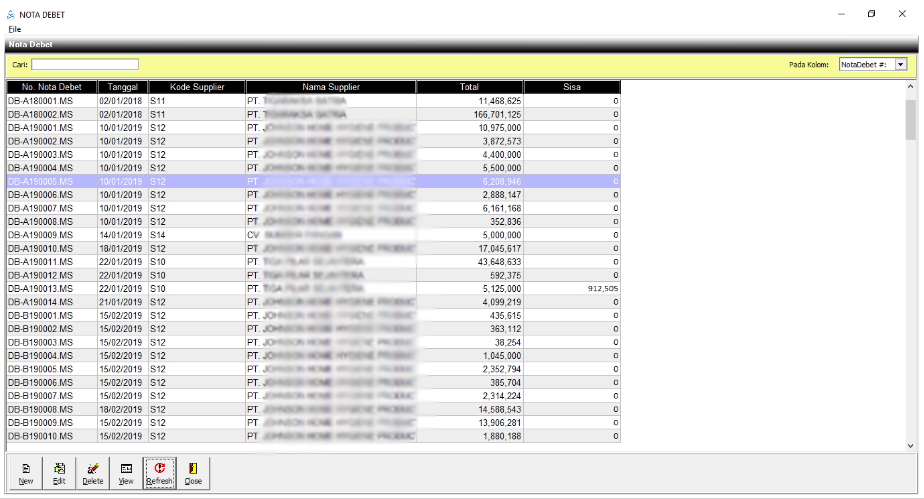Click the New record toolbar icon
The height and width of the screenshot is (499, 924).
(26, 473)
